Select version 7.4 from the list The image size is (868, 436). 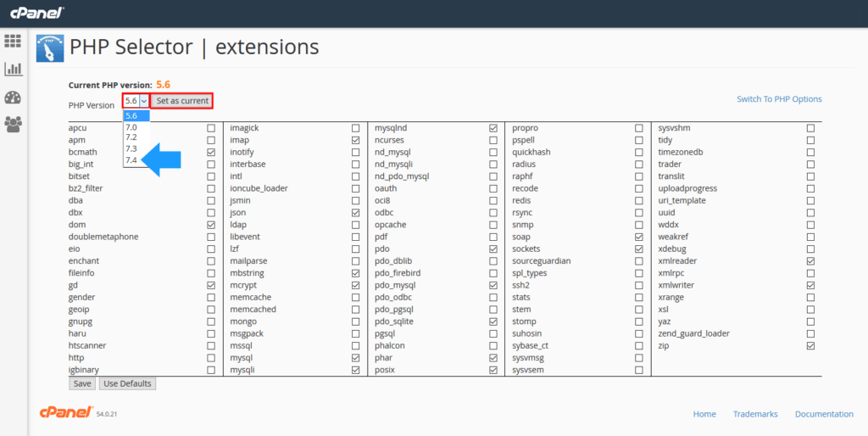(131, 159)
